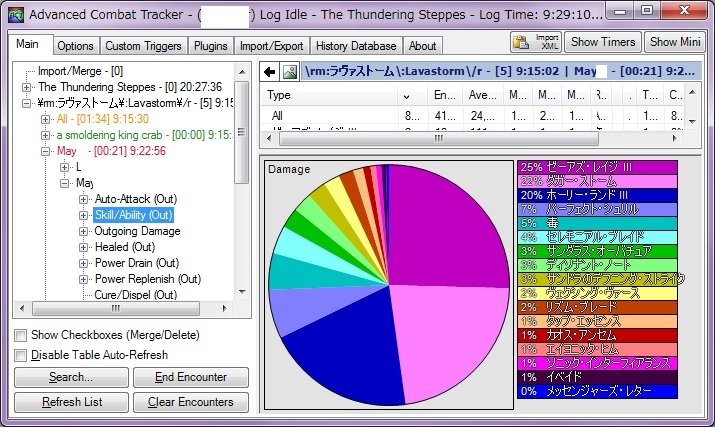Screen dimensions: 715x427
Task: Click the End Encounter button
Action: pos(191,377)
